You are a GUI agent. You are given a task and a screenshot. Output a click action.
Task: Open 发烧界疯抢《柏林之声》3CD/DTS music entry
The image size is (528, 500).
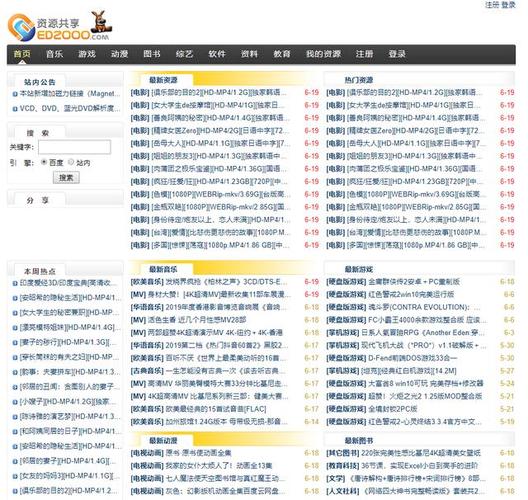tap(226, 282)
